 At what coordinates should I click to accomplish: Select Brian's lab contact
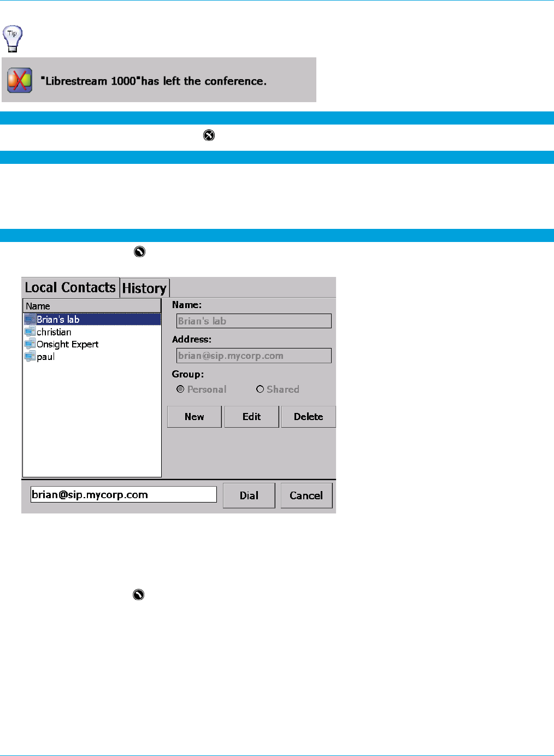(x=92, y=320)
